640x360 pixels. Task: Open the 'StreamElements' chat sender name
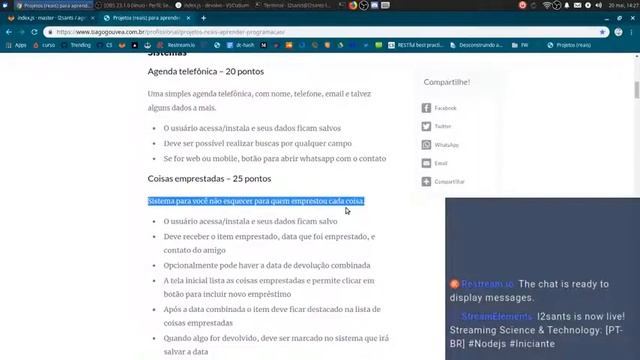point(497,316)
